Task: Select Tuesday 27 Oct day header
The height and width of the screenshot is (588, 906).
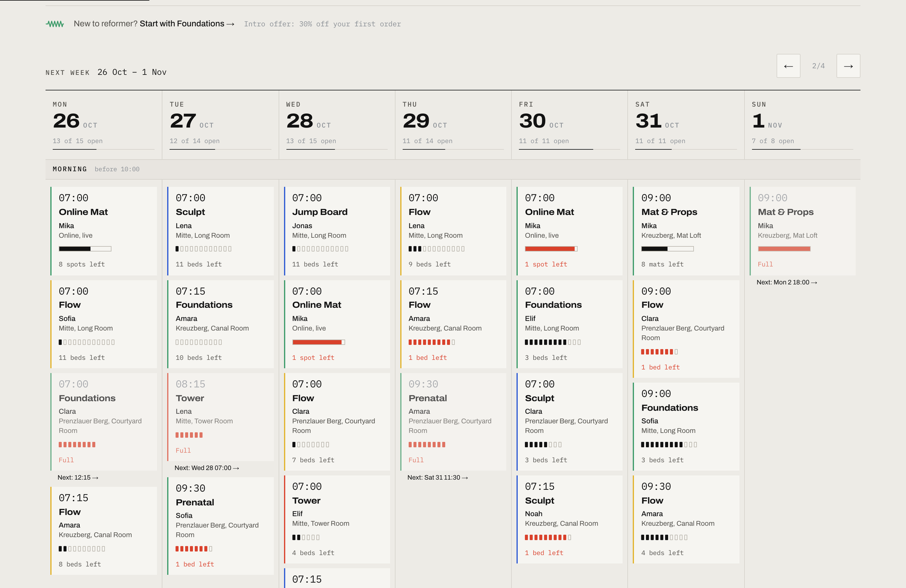Action: tap(221, 125)
